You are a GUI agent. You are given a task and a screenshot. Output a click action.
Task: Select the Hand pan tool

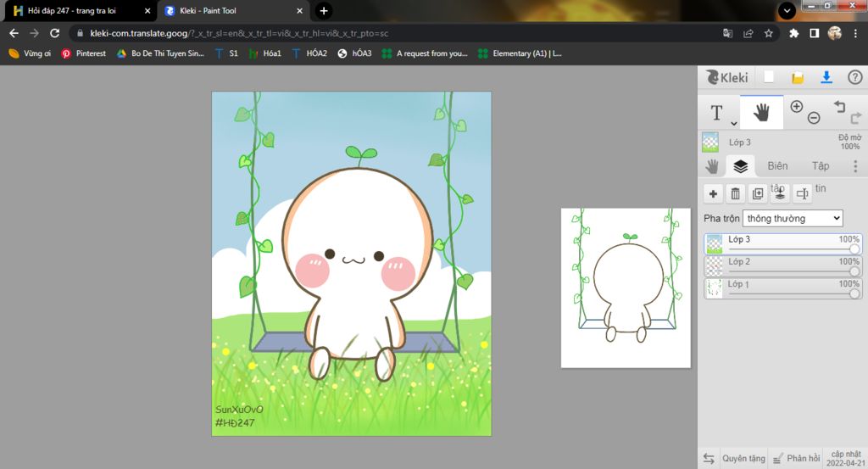(x=762, y=113)
